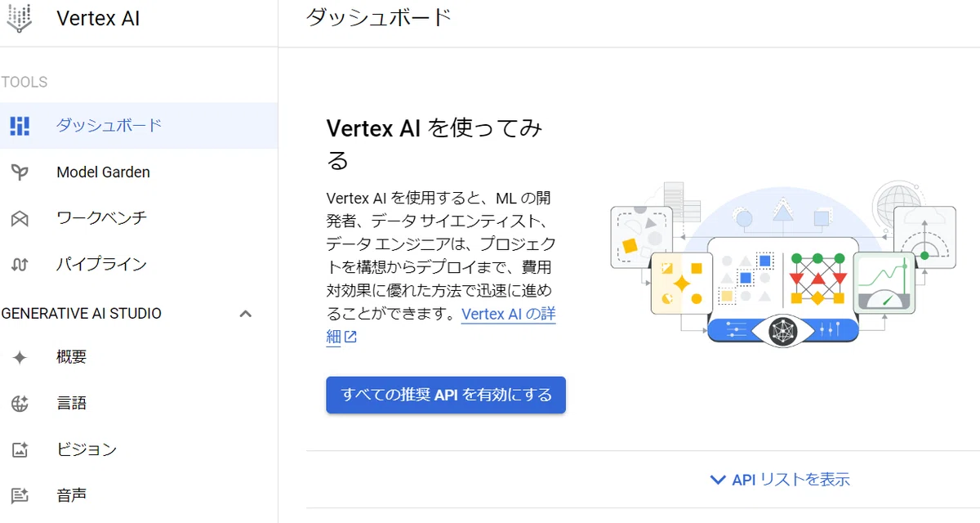
Task: Click the パイプライン sidebar icon
Action: pyautogui.click(x=20, y=265)
